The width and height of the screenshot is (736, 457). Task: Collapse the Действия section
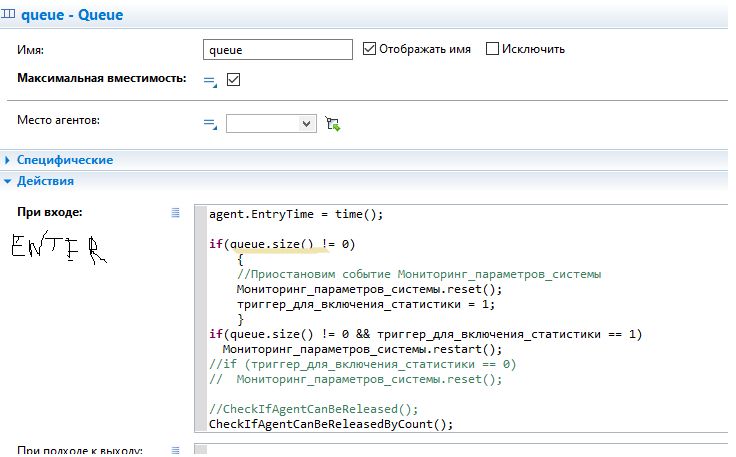coord(7,181)
